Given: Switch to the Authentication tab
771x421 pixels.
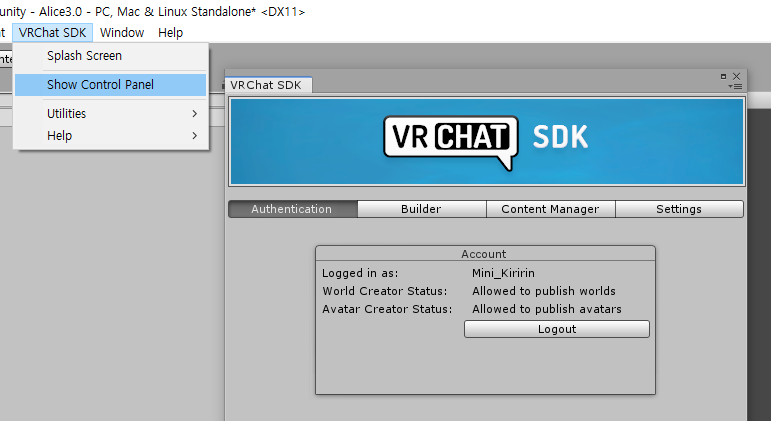Looking at the screenshot, I should (x=293, y=209).
